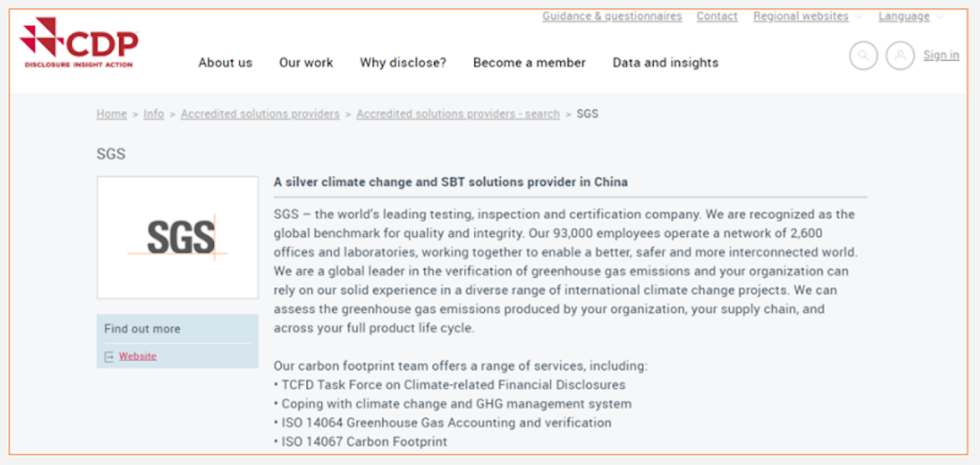Open the Data and insights menu
The image size is (980, 465).
pos(665,63)
